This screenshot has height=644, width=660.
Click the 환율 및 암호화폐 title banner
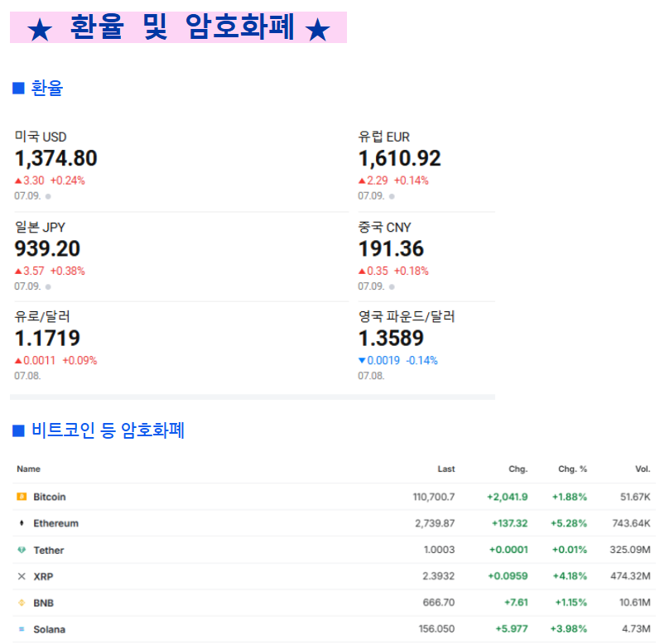[179, 27]
